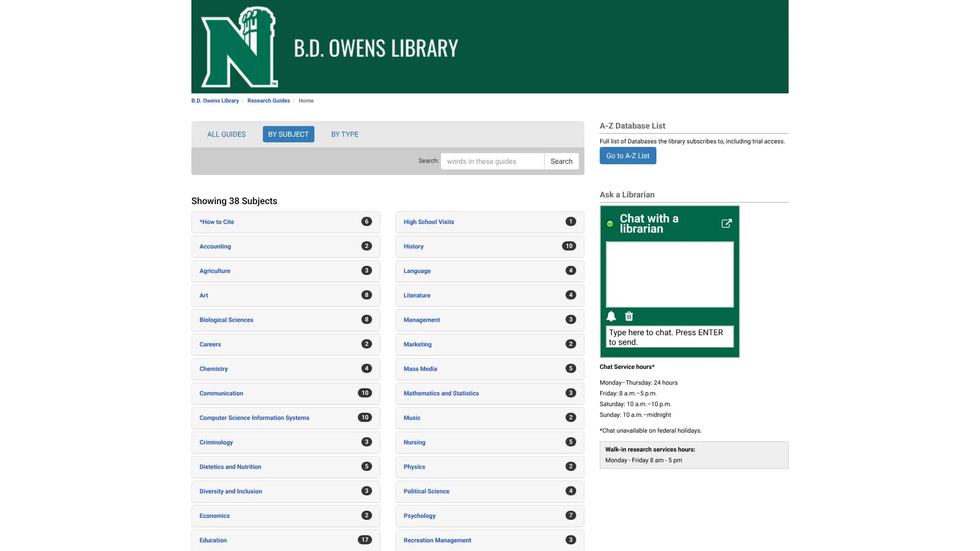Pop out the librarian chat window
The image size is (980, 551).
click(726, 223)
